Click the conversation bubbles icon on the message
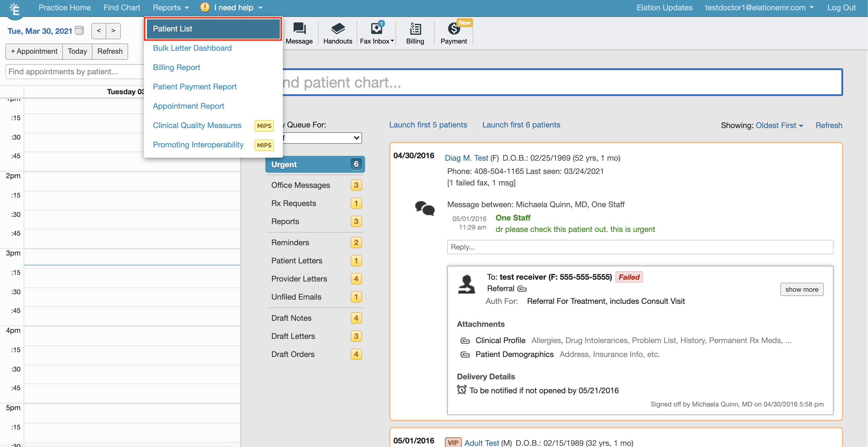This screenshot has width=868, height=447. (425, 208)
